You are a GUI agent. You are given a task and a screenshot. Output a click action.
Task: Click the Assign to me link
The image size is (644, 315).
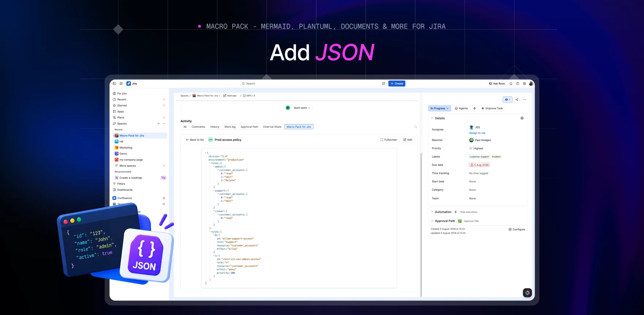tap(477, 133)
